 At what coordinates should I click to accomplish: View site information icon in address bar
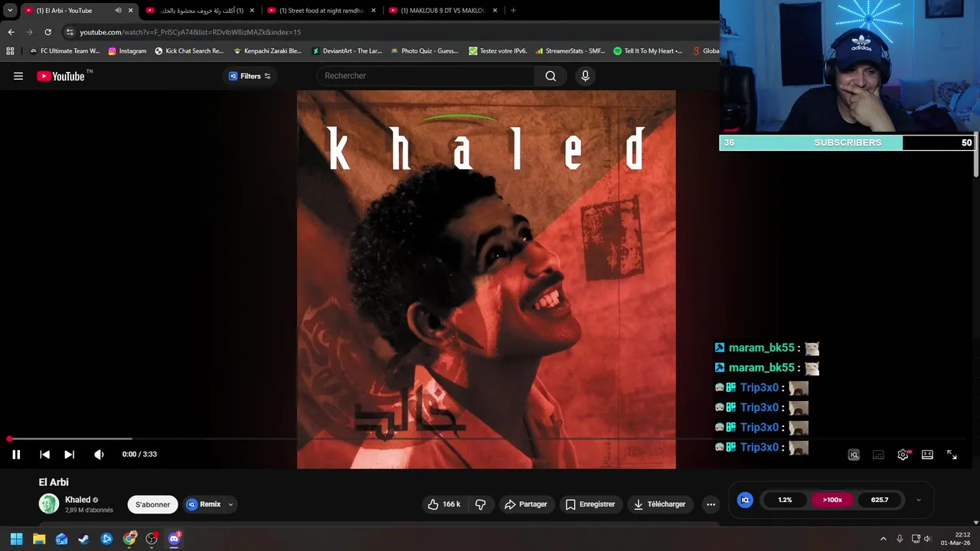(x=70, y=32)
